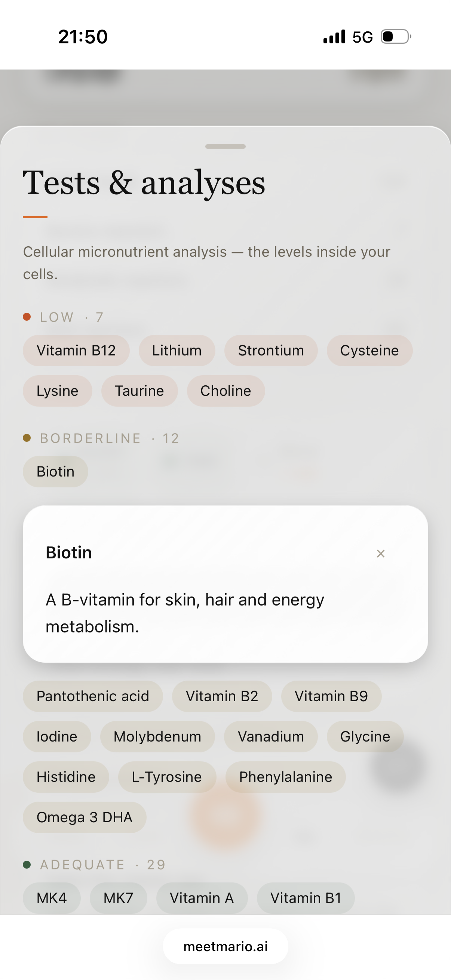Tap the Phenylalanine chip
The height and width of the screenshot is (980, 451).
tap(285, 777)
